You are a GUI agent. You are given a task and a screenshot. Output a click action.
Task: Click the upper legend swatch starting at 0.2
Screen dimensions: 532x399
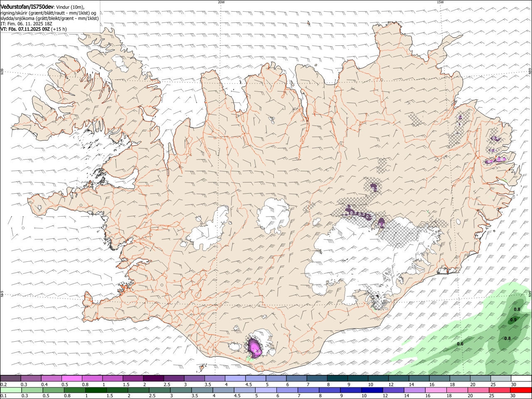click(10, 379)
